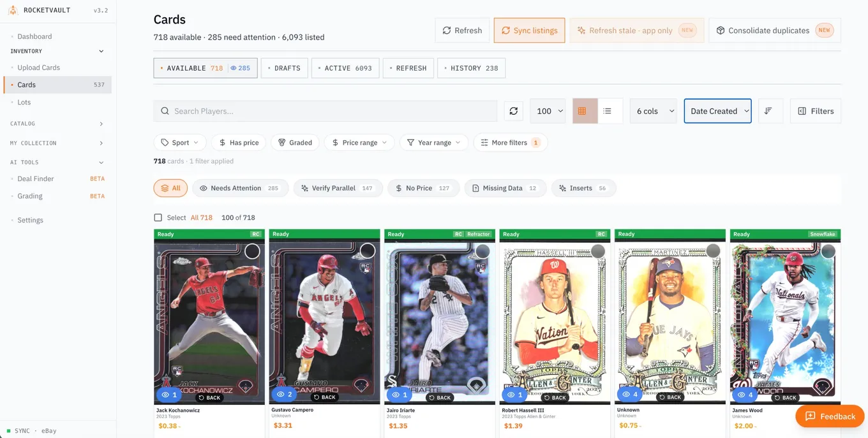Select the Jairo Iriarte card circle

coord(483,251)
